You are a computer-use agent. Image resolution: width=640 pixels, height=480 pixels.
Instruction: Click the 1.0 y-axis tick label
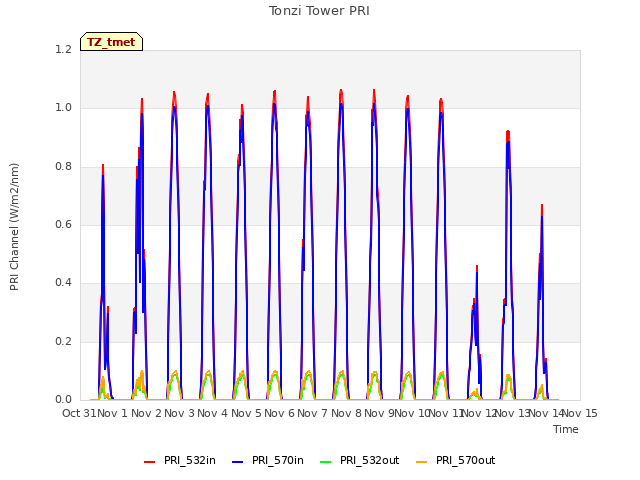pyautogui.click(x=63, y=108)
